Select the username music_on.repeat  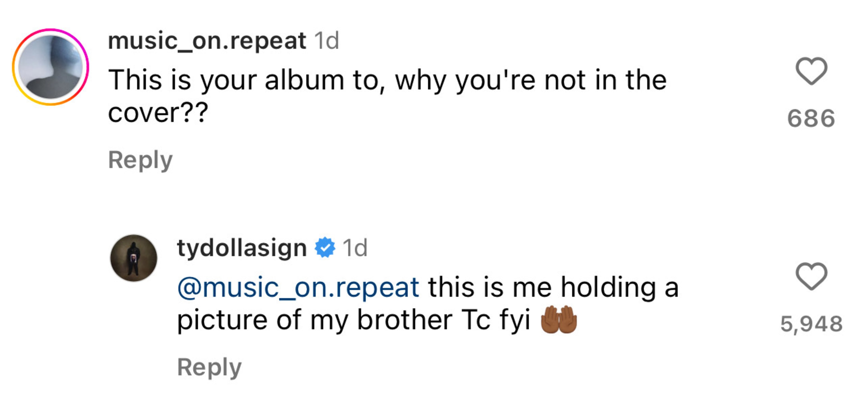tap(205, 41)
